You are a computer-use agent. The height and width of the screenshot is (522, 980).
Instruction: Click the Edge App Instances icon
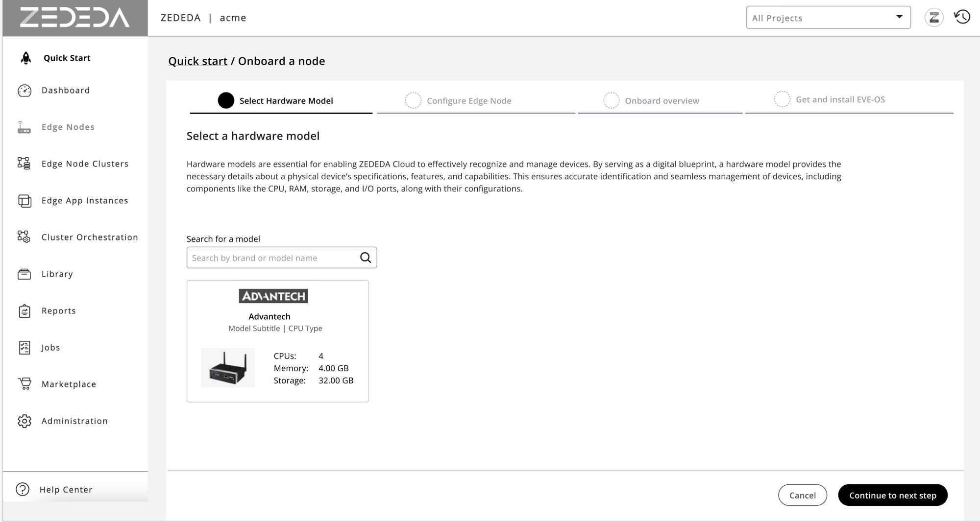[x=24, y=201]
